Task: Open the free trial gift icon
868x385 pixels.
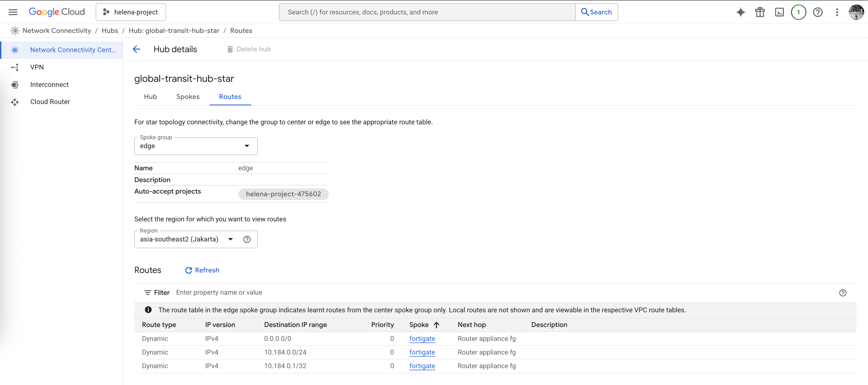Action: (760, 12)
